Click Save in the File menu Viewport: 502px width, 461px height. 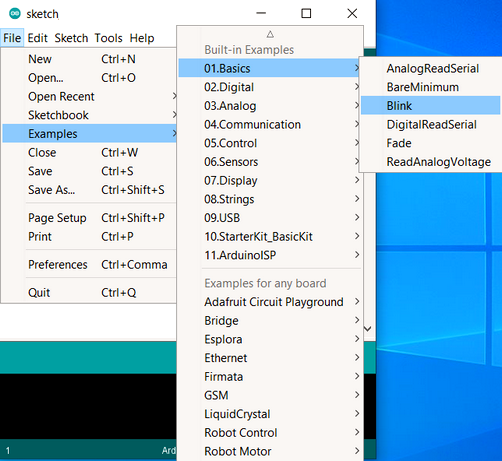pyautogui.click(x=89, y=171)
